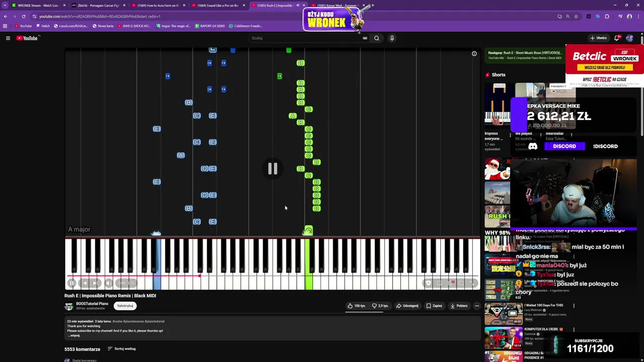Open the more actions three-dot next to Pobierz

(x=477, y=306)
